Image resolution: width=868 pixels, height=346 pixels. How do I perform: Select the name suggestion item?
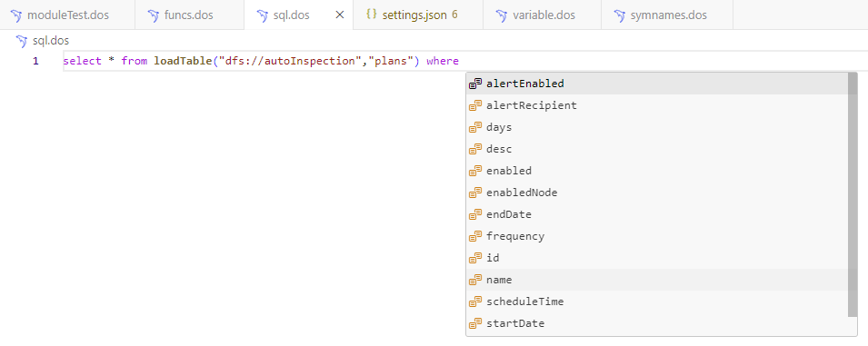(x=657, y=280)
